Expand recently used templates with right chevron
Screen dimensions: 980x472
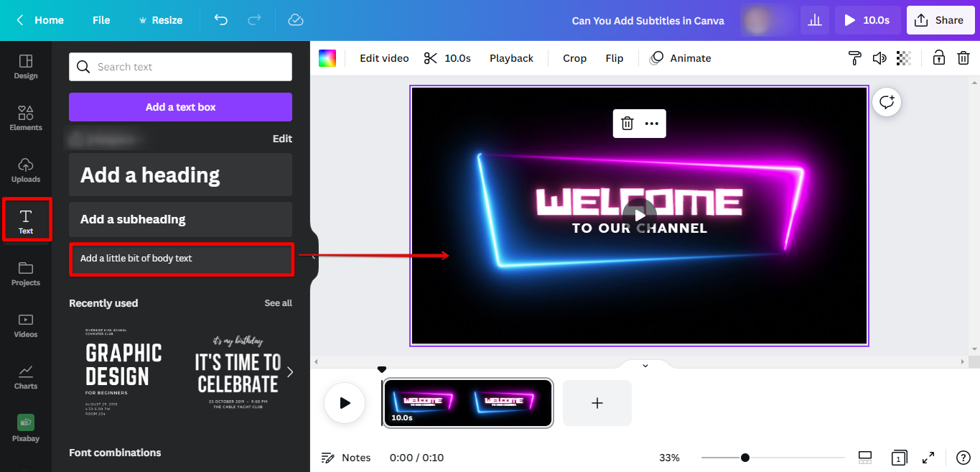290,371
